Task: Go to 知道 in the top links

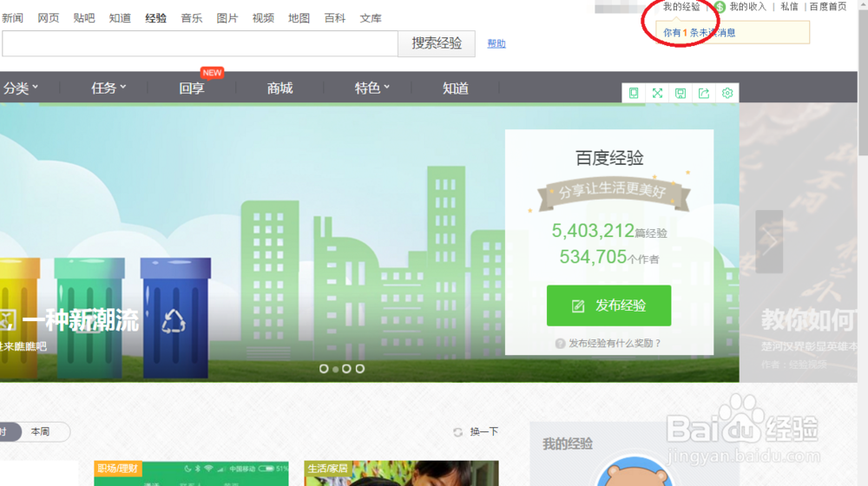Action: (120, 18)
